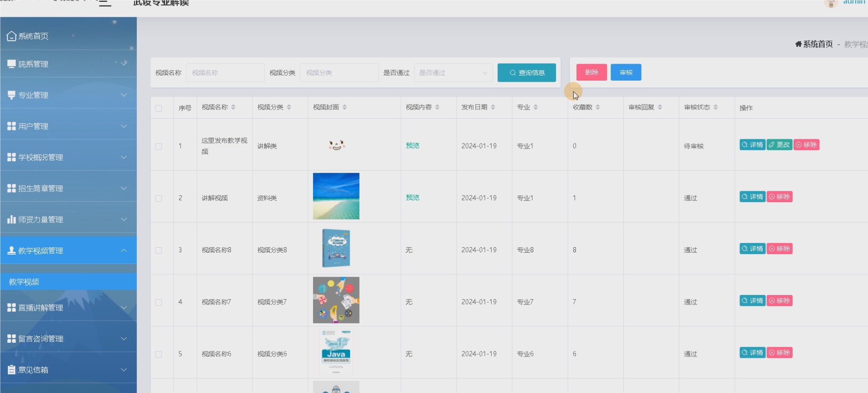Image resolution: width=868 pixels, height=393 pixels.
Task: Click 预览 link in row 1
Action: click(x=412, y=146)
